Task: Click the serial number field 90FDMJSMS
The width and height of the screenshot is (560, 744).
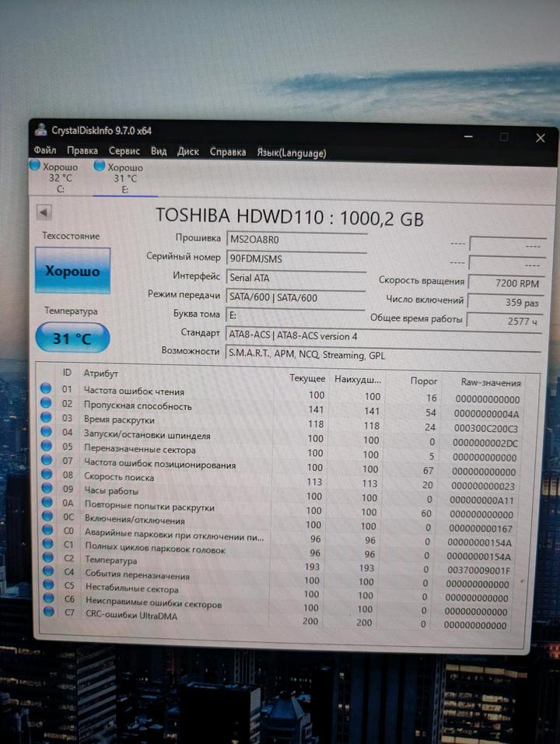Action: [296, 259]
